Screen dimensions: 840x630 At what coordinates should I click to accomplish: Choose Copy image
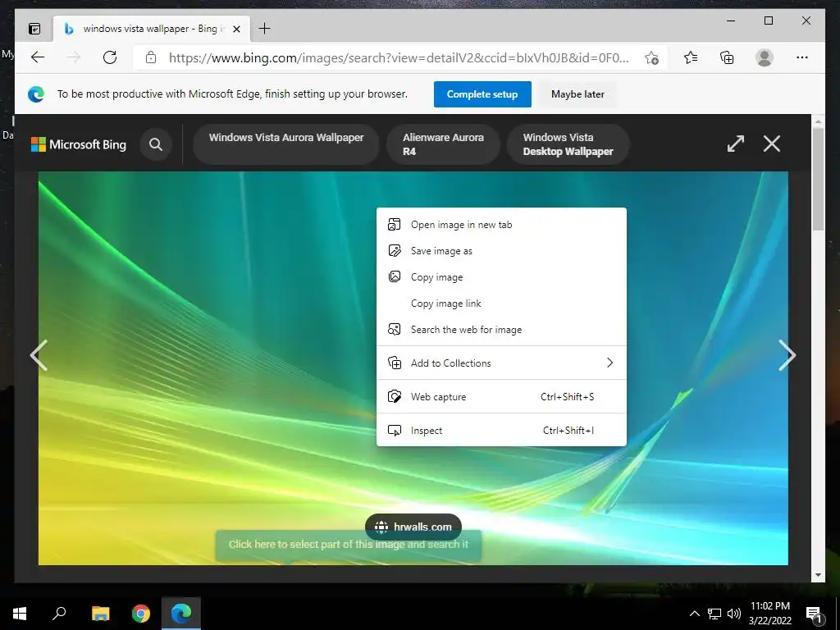tap(501, 277)
